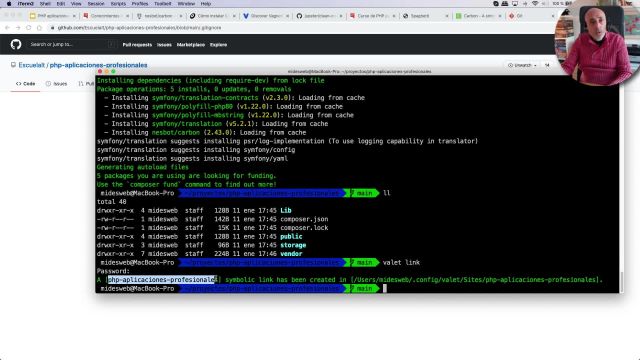This screenshot has height=360, width=640.
Task: Click the iTerm2 window title bar text
Action: click(359, 71)
